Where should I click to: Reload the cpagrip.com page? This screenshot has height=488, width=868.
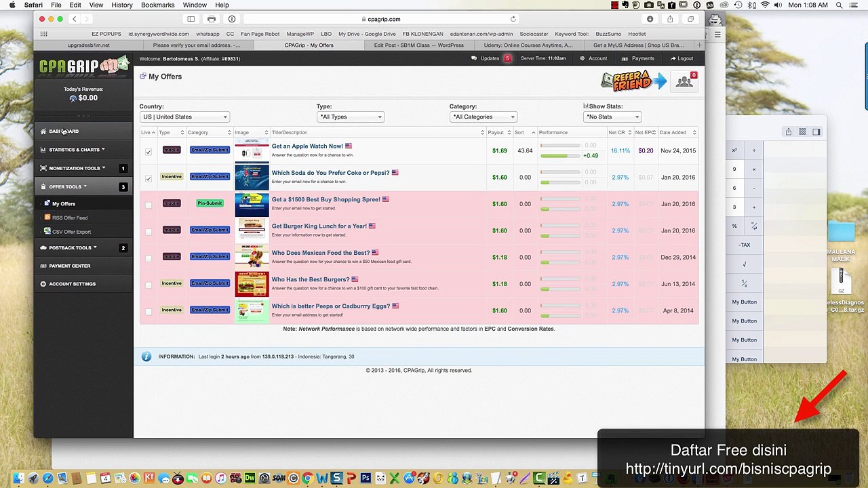pyautogui.click(x=513, y=19)
